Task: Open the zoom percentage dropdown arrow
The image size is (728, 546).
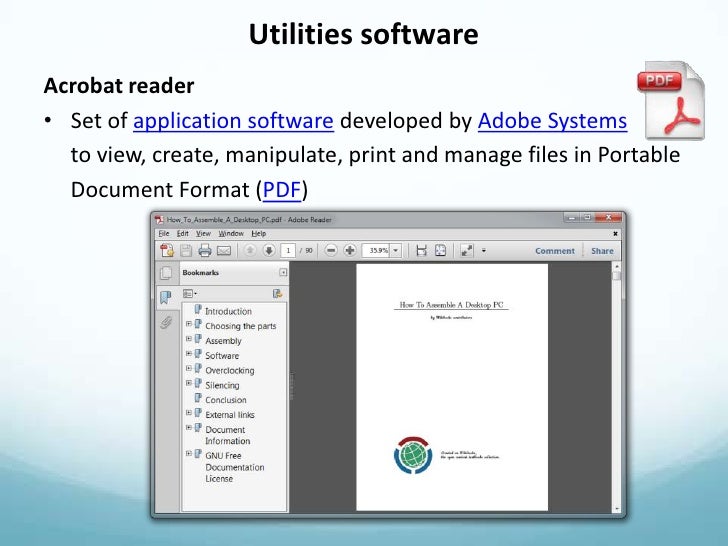Action: point(396,251)
